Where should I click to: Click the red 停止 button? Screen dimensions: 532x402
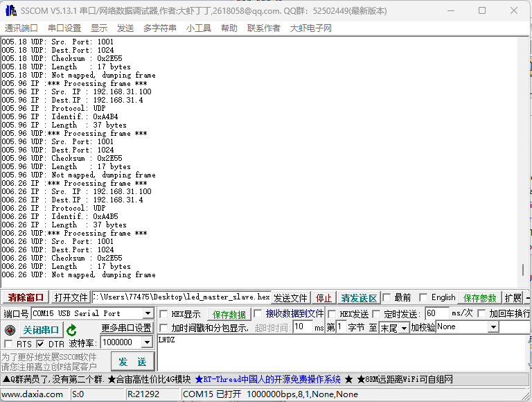click(323, 298)
